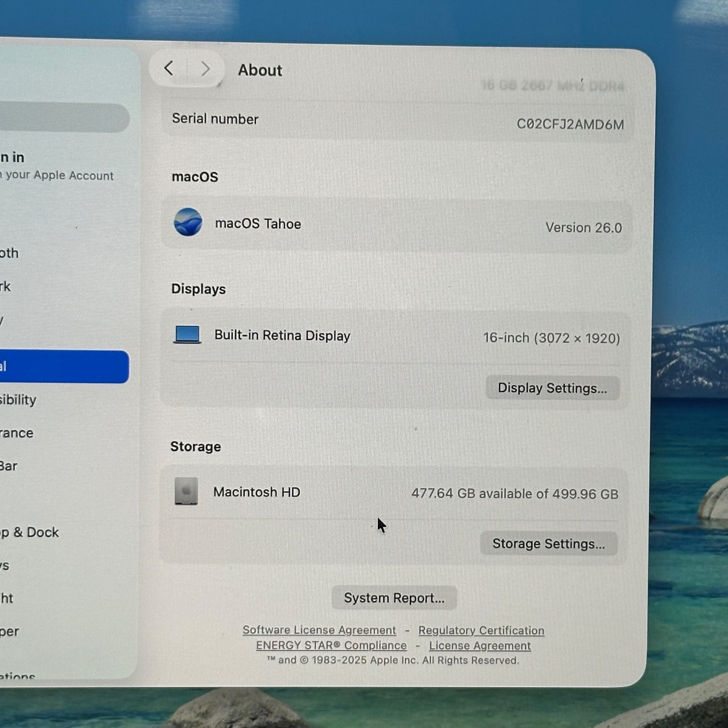This screenshot has height=728, width=728.
Task: Select the sidebar item ending in 'rk'
Action: coord(5,286)
